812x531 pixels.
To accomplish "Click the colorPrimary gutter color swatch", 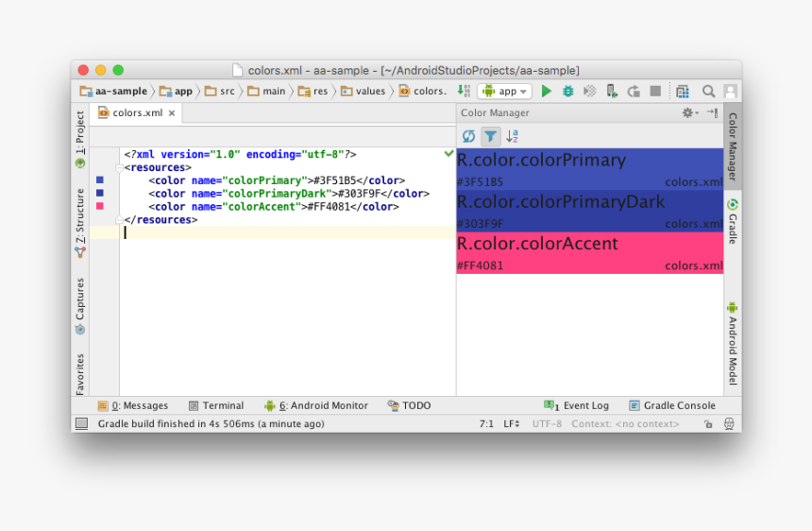I will (x=100, y=180).
